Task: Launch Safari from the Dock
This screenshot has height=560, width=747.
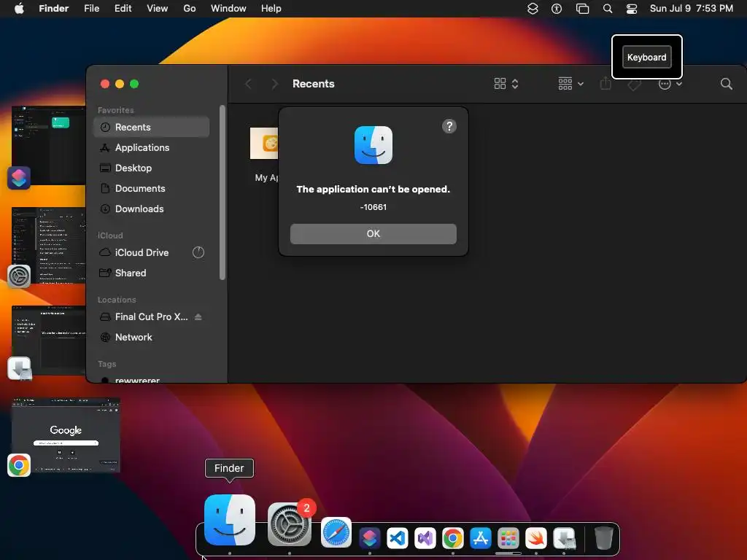Action: [336, 532]
